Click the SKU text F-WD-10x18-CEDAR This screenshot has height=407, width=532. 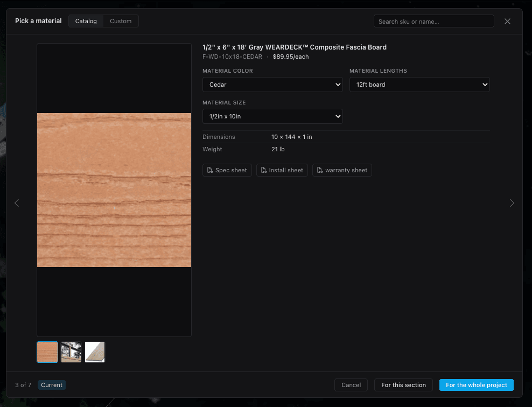point(232,57)
